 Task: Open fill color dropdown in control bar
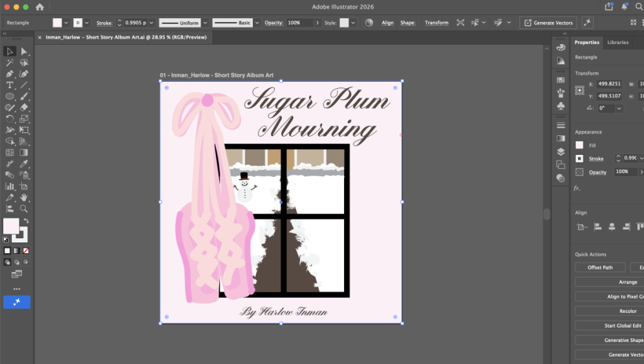66,23
